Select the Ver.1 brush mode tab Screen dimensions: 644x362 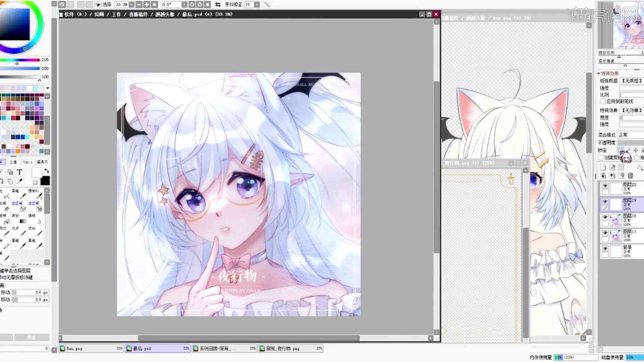click(28, 162)
